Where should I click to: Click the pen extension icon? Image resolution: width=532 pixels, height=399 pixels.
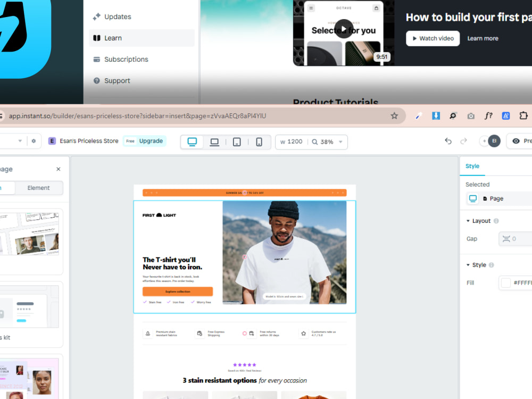(x=418, y=116)
